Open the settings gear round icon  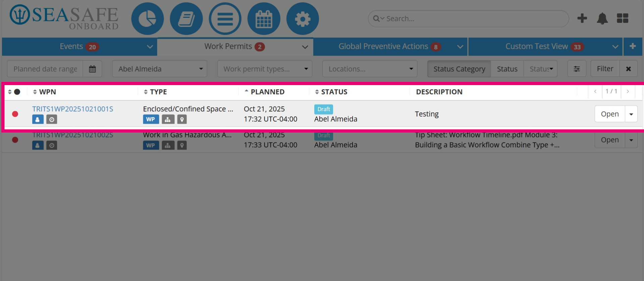(303, 18)
